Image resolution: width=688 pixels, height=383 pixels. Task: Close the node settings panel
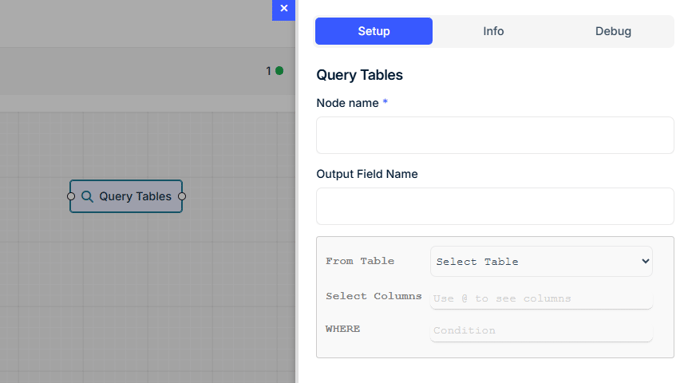283,9
